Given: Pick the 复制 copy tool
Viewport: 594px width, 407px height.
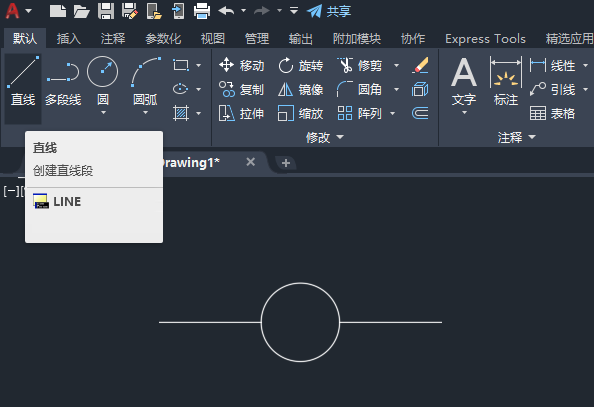Looking at the screenshot, I should [x=242, y=90].
